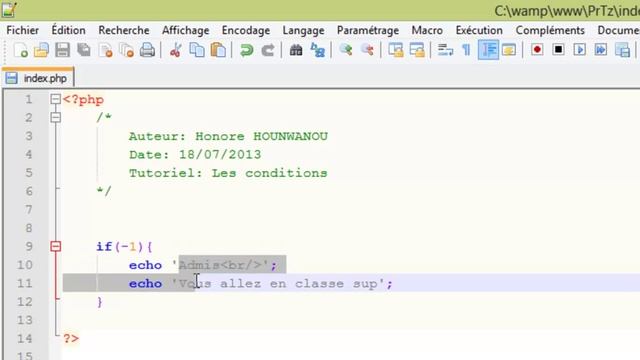The height and width of the screenshot is (360, 640).
Task: Click line number 7 in margin
Action: point(29,209)
